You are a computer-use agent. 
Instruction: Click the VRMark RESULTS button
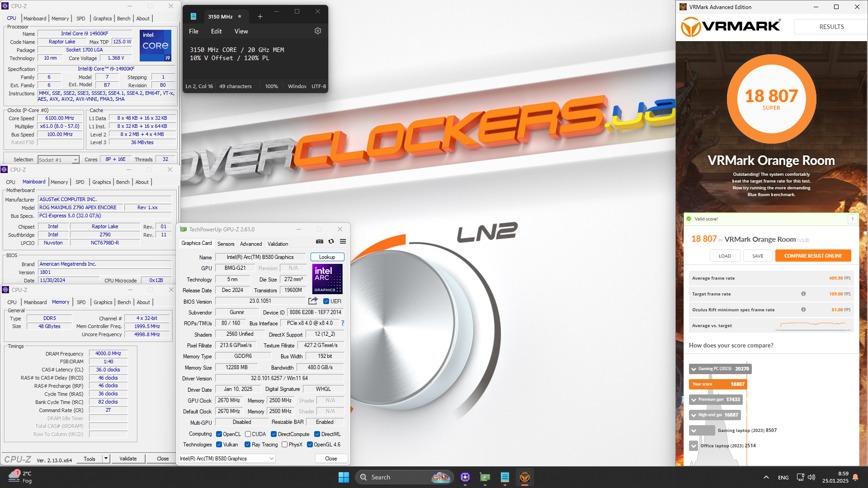pyautogui.click(x=831, y=27)
